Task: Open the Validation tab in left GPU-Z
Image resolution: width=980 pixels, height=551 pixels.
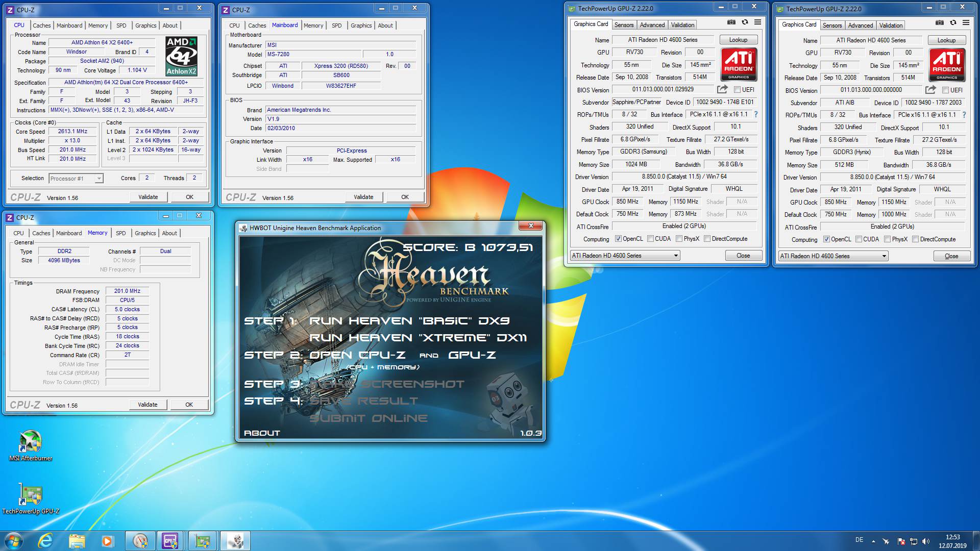Action: pos(682,25)
